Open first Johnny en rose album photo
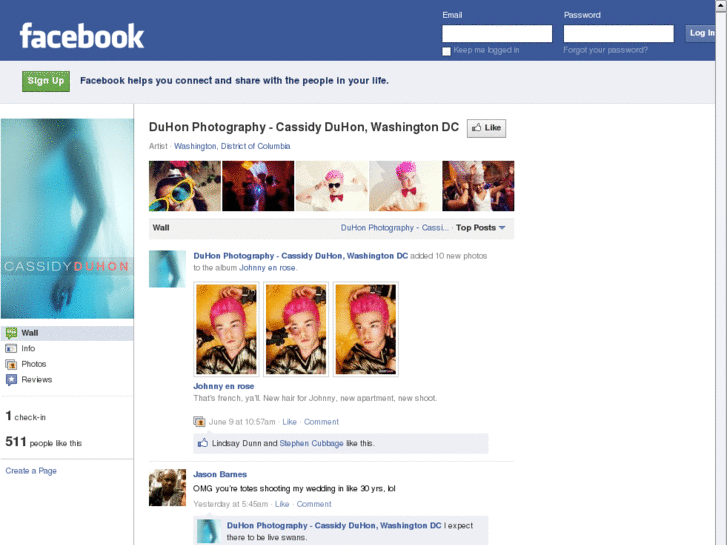The image size is (727, 545). (226, 329)
